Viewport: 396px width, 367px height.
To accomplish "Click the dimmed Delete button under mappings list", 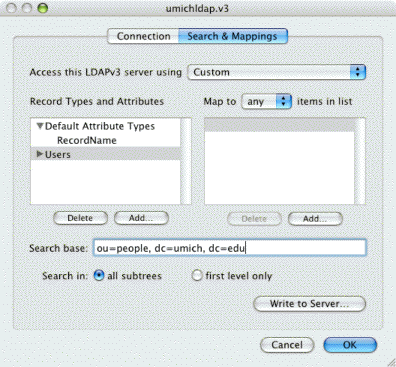I will (x=254, y=219).
